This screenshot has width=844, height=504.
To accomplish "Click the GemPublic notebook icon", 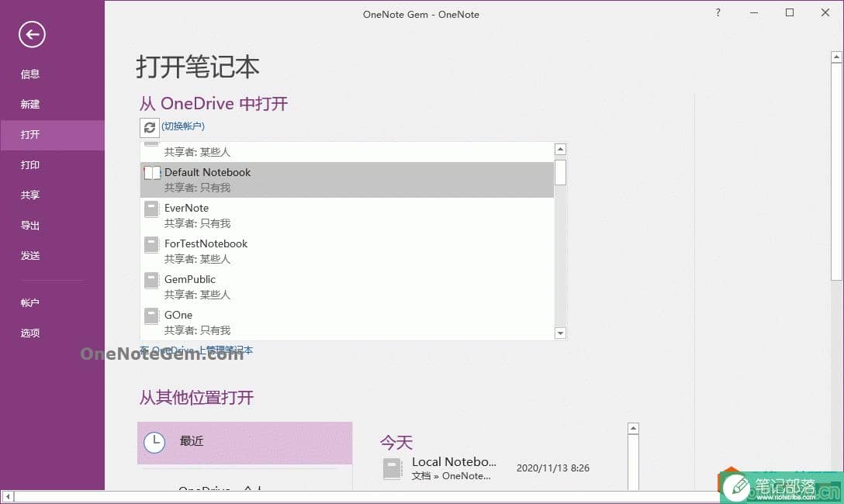I will click(x=152, y=280).
